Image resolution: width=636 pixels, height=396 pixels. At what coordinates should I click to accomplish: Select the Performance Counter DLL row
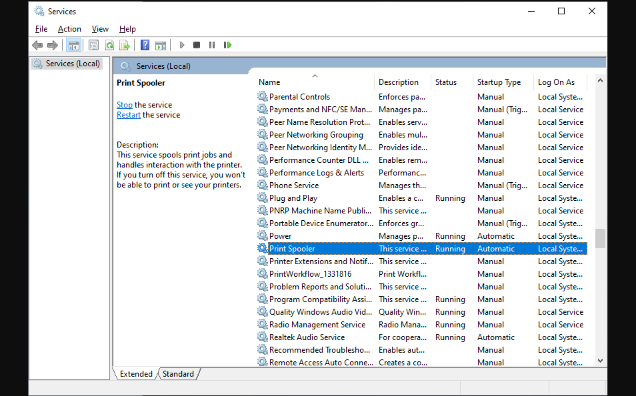(x=422, y=160)
